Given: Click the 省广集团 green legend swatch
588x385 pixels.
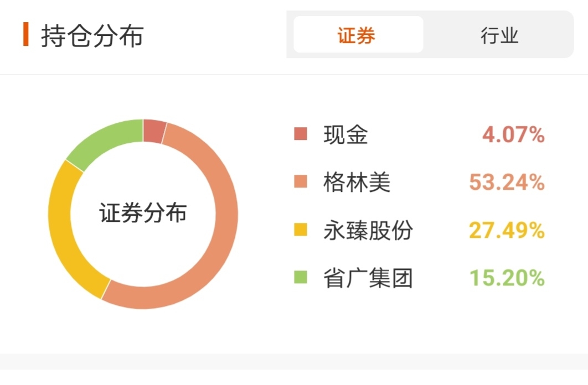Looking at the screenshot, I should pos(301,278).
